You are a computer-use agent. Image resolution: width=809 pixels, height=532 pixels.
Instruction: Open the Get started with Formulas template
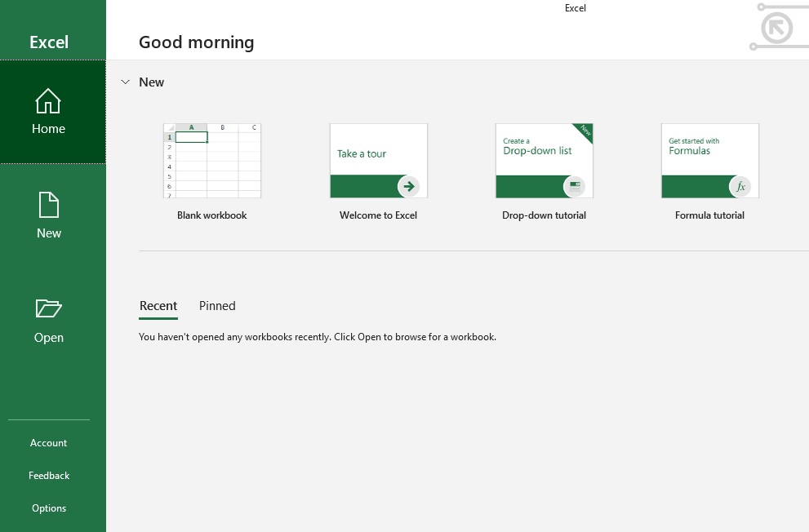coord(710,161)
